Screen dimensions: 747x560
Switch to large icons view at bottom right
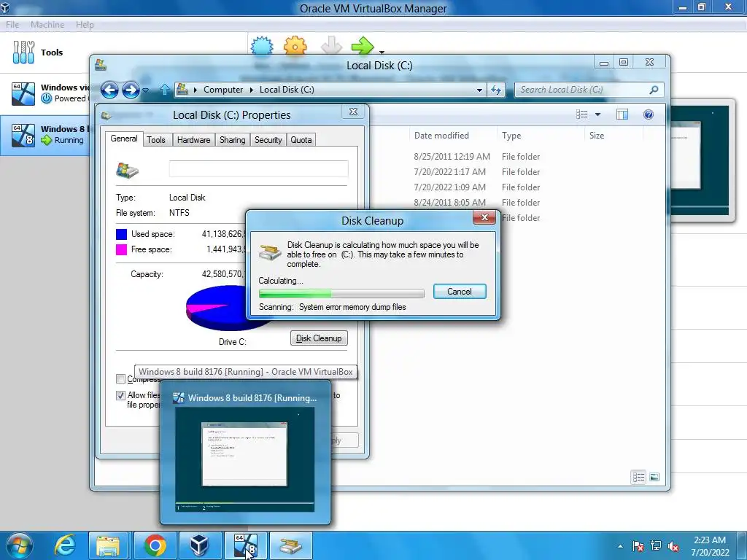(654, 477)
